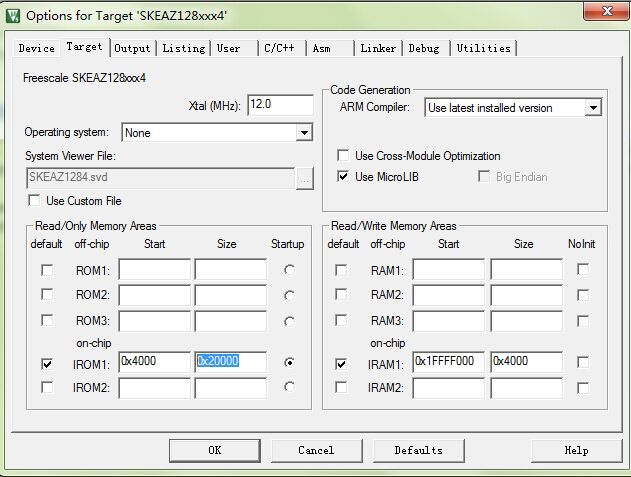Check the ROM1 default checkbox
The image size is (631, 477).
[47, 270]
